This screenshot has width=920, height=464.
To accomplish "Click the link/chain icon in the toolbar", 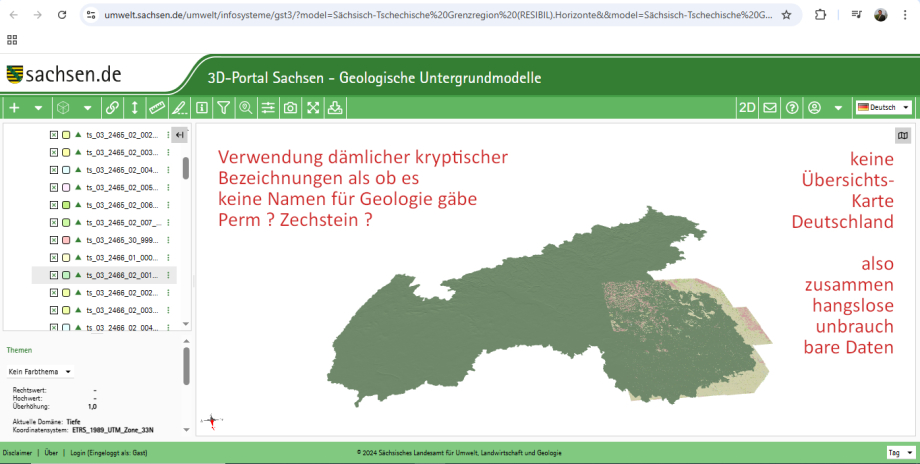I will [x=112, y=108].
